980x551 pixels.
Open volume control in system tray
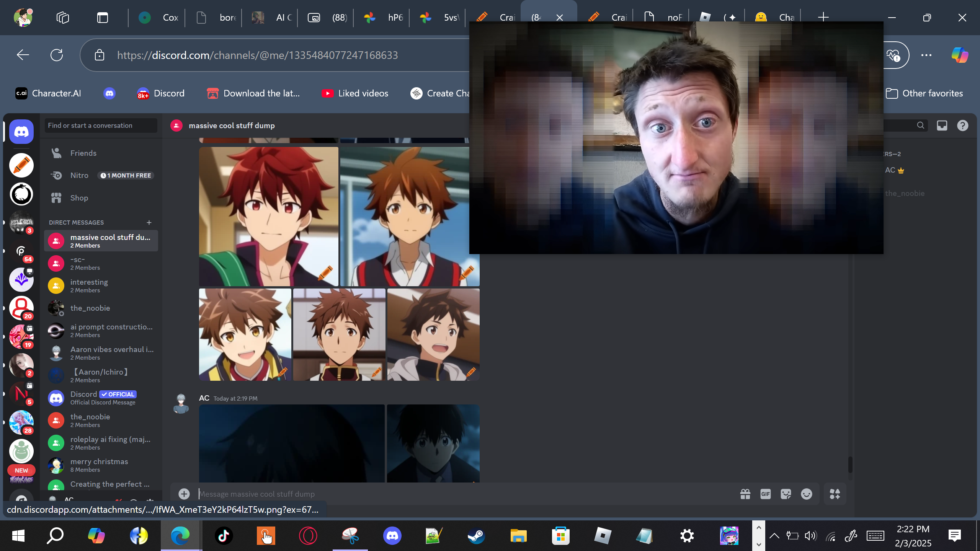click(811, 536)
